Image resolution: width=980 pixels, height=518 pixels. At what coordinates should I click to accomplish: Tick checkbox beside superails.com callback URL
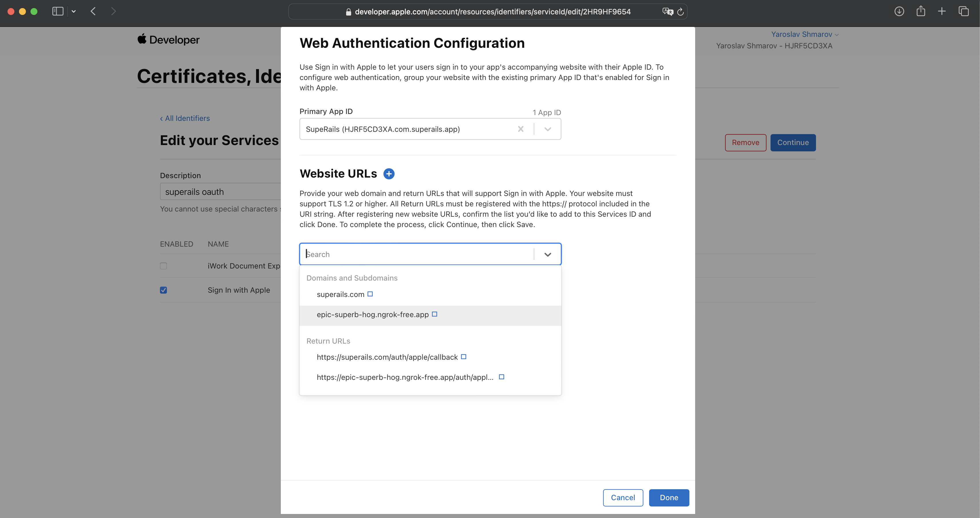tap(463, 357)
